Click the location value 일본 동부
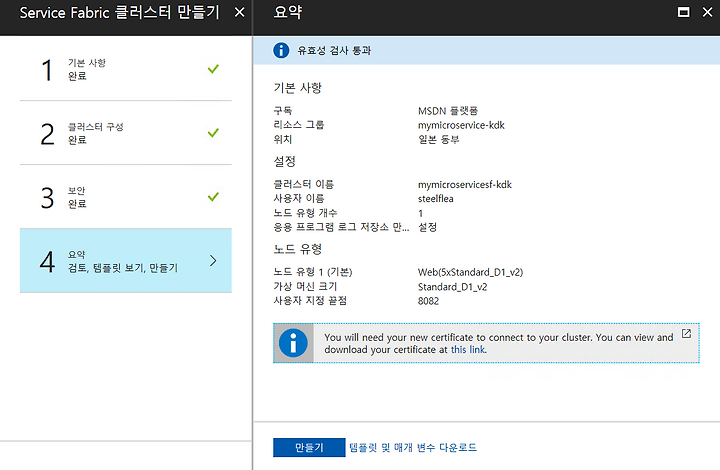720x470 pixels. (439, 139)
